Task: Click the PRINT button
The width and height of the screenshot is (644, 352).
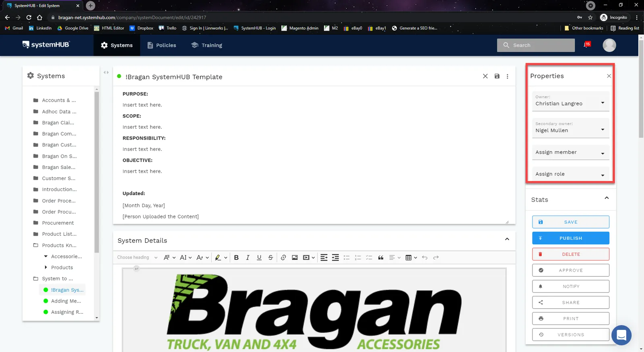Action: pyautogui.click(x=571, y=319)
